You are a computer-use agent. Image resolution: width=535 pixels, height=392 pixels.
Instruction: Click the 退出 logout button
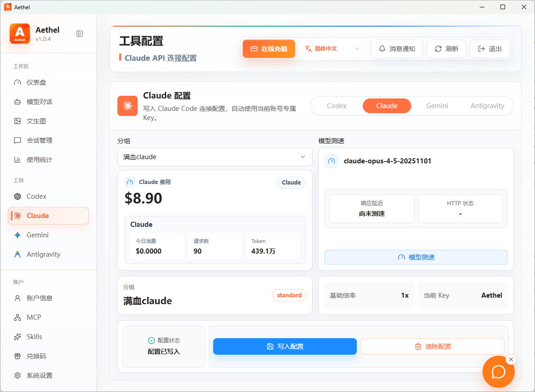pyautogui.click(x=490, y=49)
